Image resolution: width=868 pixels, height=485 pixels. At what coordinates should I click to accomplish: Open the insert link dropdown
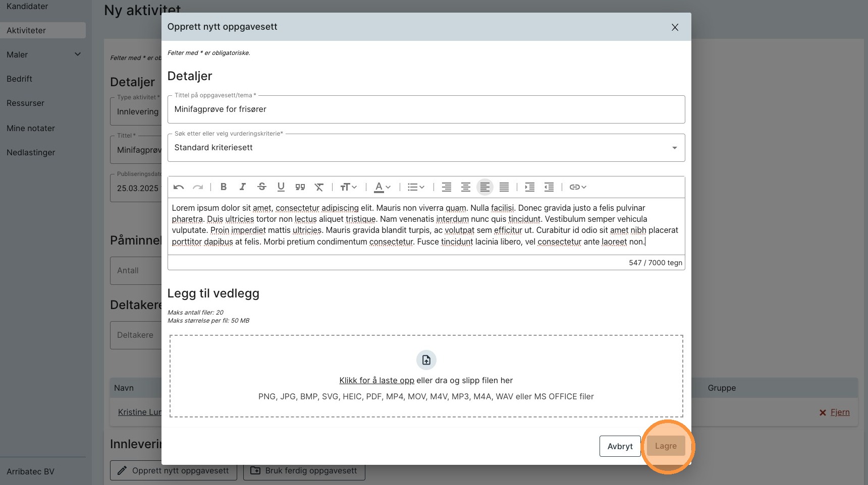point(578,187)
